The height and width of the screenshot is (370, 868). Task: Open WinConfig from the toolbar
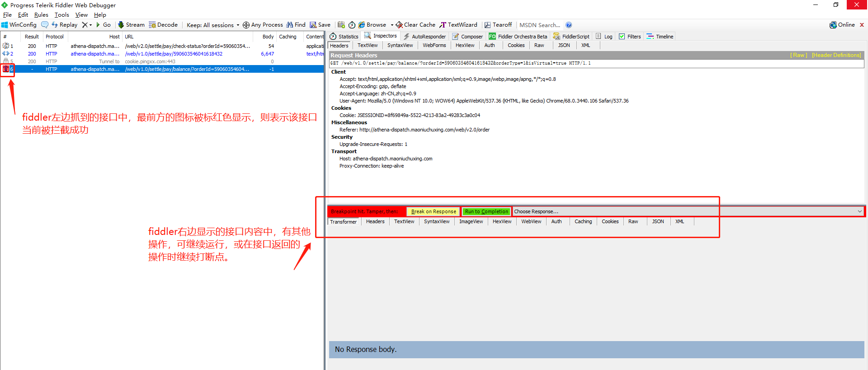coord(19,25)
